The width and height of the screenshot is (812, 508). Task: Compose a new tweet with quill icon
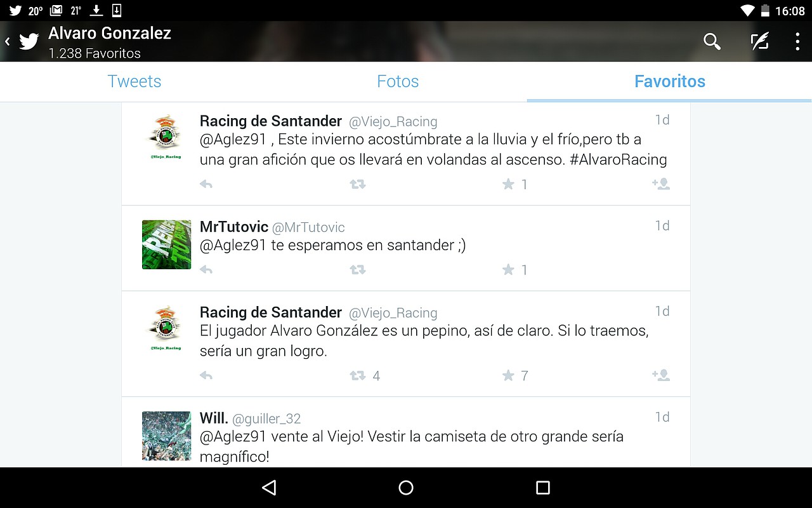tap(759, 42)
